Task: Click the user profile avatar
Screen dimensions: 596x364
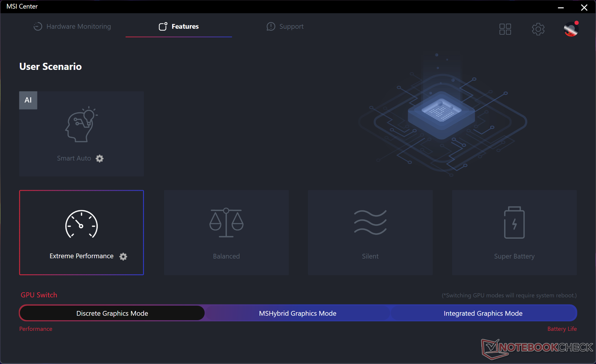Action: point(571,29)
